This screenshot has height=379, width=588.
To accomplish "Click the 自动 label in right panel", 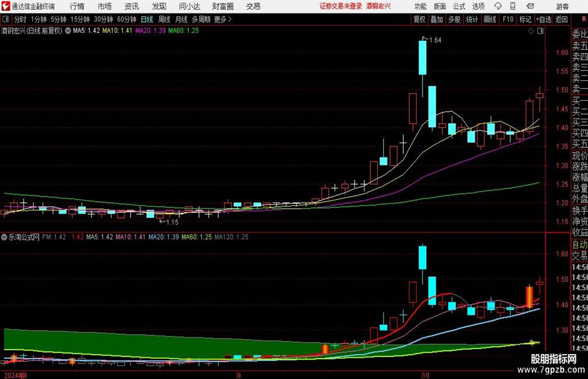I will tap(580, 245).
